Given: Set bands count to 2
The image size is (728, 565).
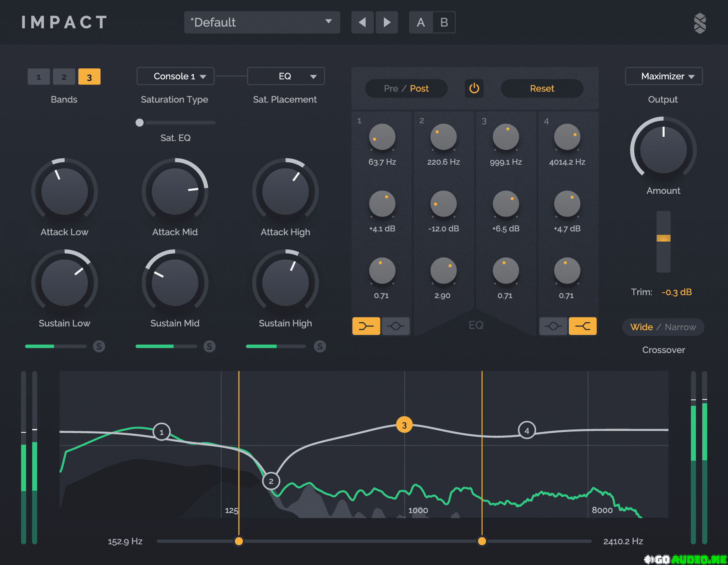Looking at the screenshot, I should (x=64, y=77).
